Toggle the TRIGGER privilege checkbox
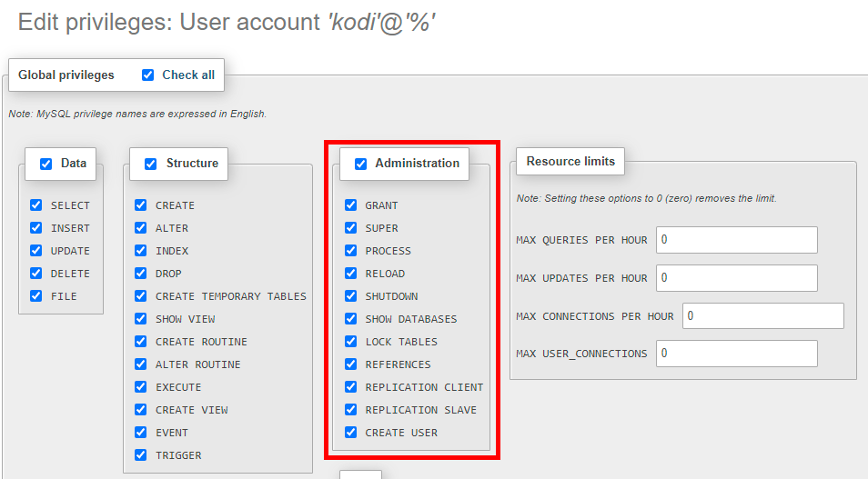 141,455
